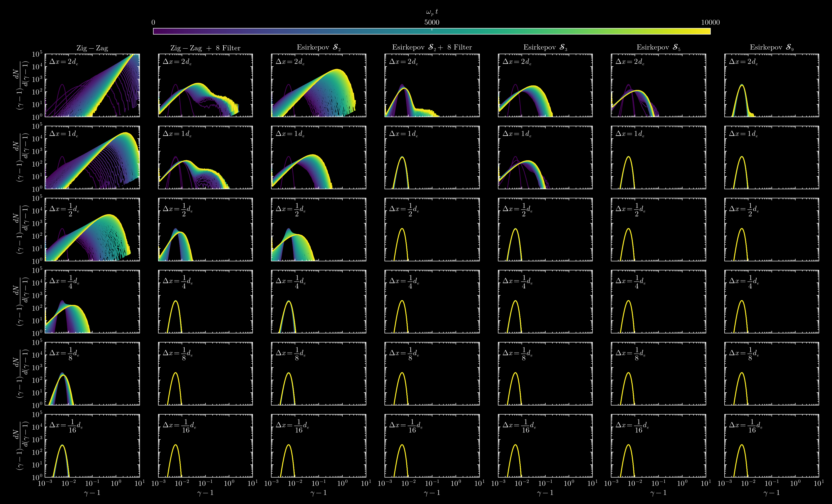Click the γ−1 axis label under last column
Screen dimensions: 832x504
(771, 493)
